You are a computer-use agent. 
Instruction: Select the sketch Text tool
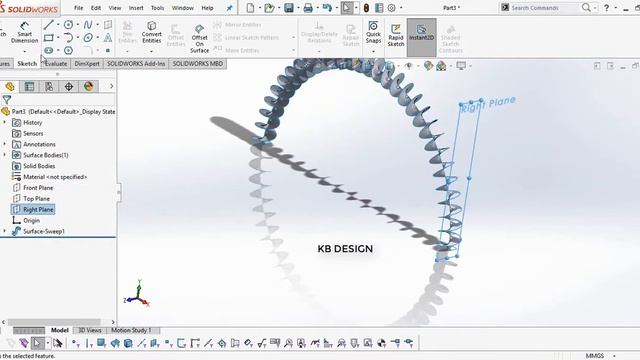click(x=108, y=38)
